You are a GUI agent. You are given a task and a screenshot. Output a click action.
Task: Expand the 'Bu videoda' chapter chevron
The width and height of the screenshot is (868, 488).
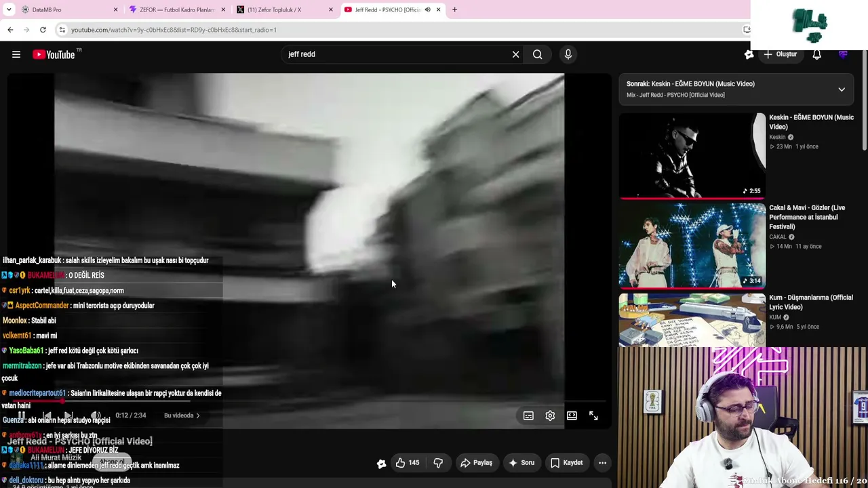[x=197, y=415]
